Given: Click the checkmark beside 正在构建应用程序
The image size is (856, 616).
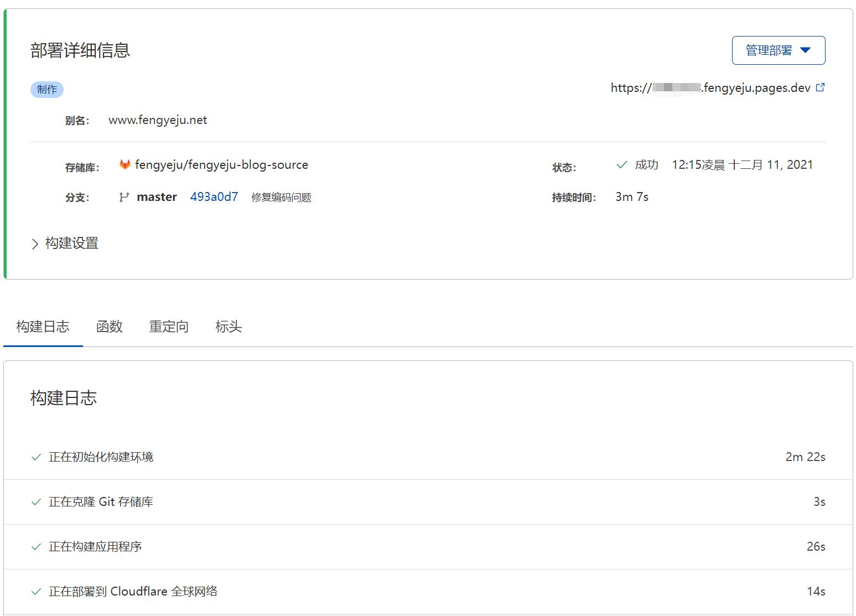Looking at the screenshot, I should [x=35, y=547].
